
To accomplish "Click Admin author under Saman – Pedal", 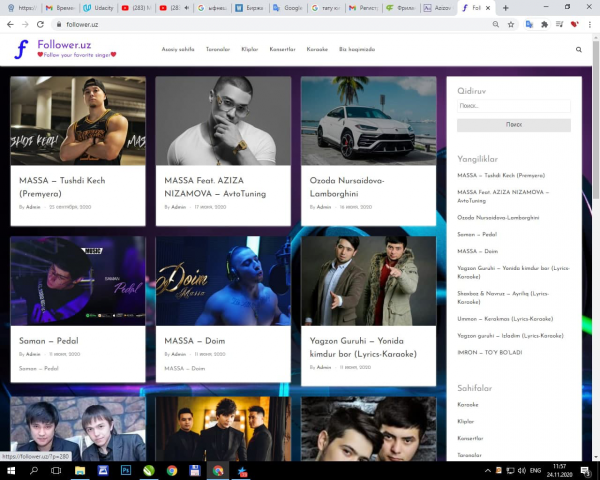I will pos(33,354).
